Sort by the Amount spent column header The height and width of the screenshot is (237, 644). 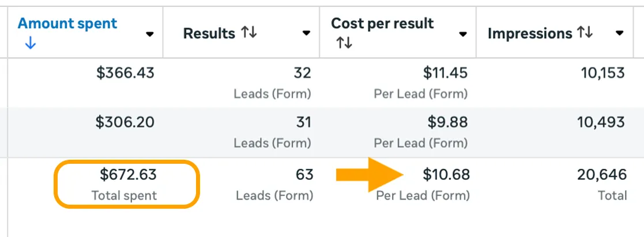click(x=67, y=24)
